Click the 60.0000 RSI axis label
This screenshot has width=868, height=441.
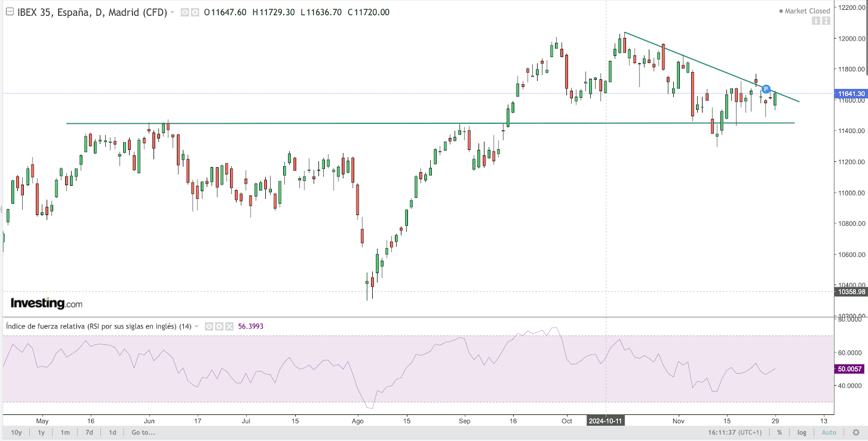pyautogui.click(x=850, y=352)
